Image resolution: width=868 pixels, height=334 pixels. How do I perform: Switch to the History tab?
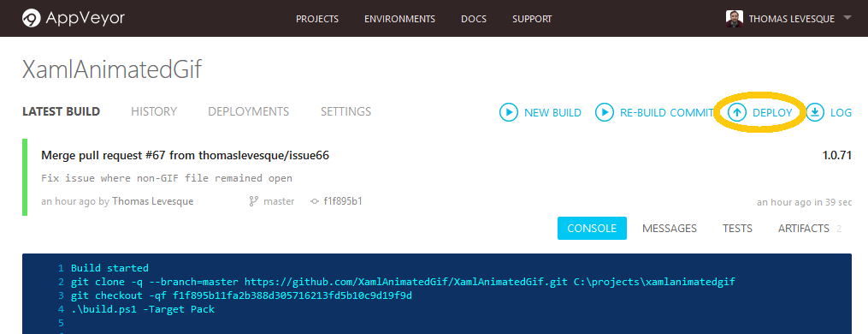tap(154, 111)
